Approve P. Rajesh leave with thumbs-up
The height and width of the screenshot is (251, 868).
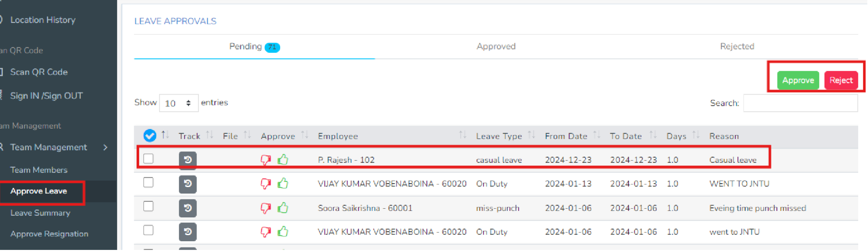pyautogui.click(x=283, y=159)
